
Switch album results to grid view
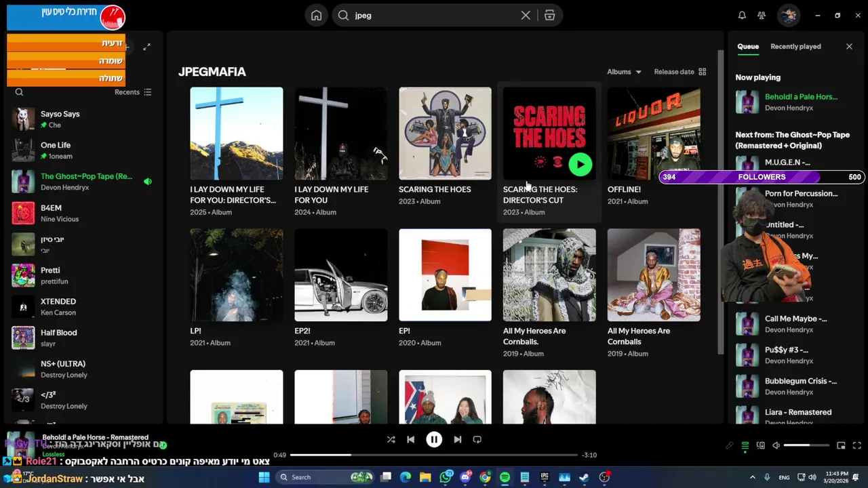click(x=703, y=72)
